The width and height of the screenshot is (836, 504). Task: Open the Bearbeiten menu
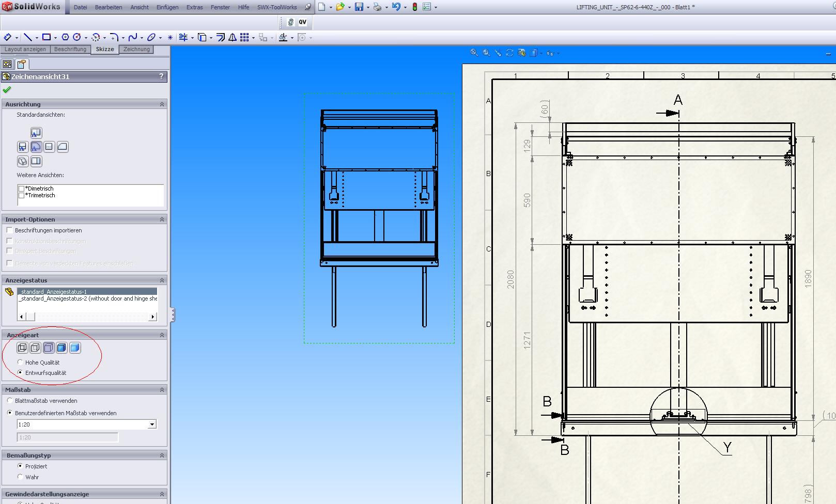click(x=109, y=7)
